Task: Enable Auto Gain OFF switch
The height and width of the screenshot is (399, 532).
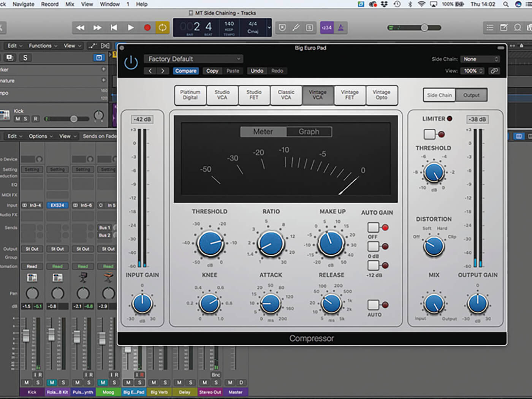Action: point(373,227)
